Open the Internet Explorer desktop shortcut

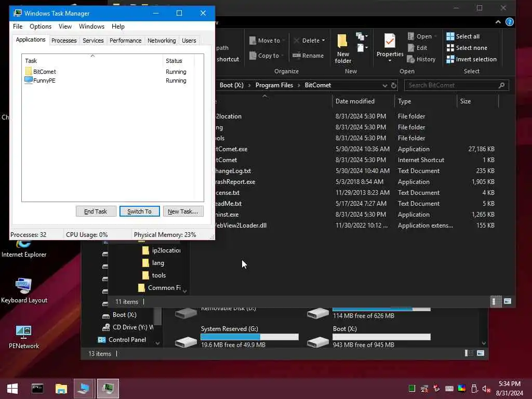24,249
